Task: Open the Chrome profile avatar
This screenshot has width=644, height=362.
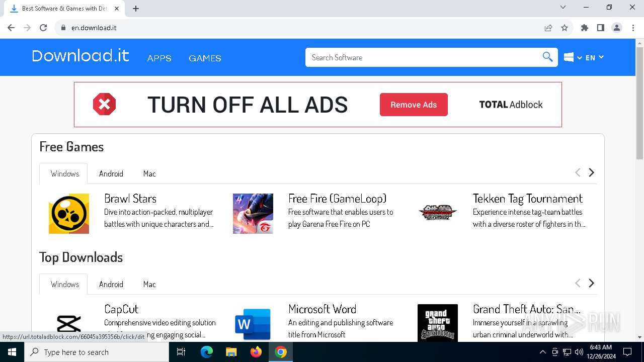Action: click(617, 28)
